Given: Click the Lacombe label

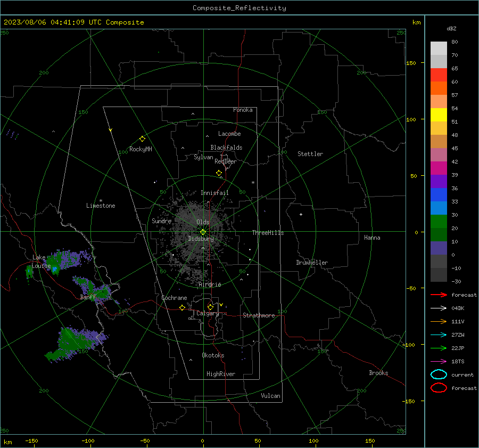Looking at the screenshot, I should [229, 134].
